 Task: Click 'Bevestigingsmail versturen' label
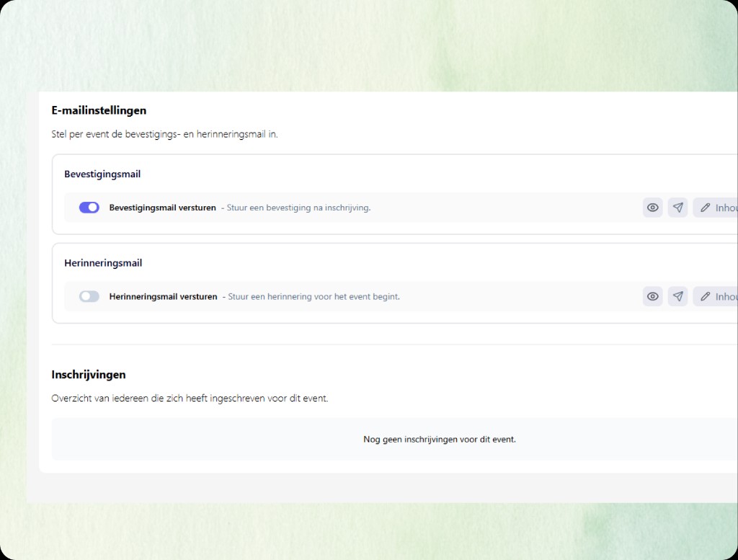(162, 208)
